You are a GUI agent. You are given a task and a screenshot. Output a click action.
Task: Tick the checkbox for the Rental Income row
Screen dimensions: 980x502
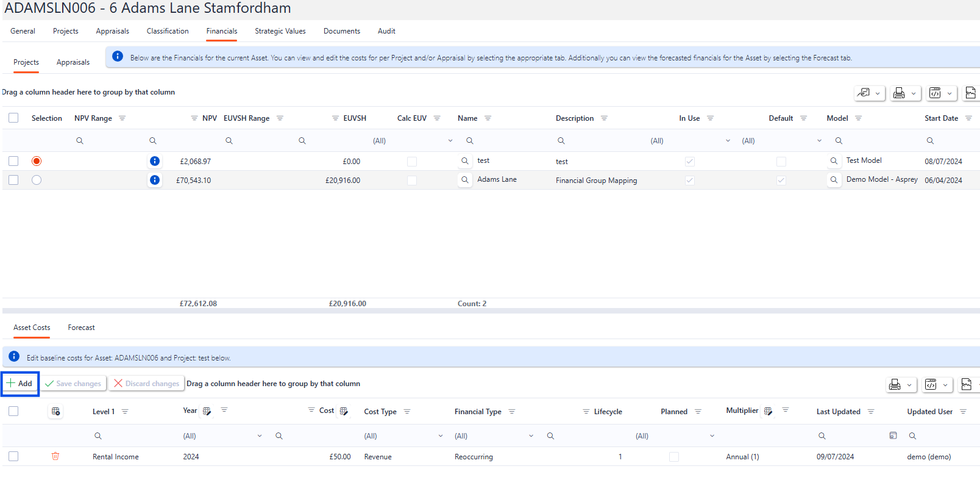coord(13,456)
